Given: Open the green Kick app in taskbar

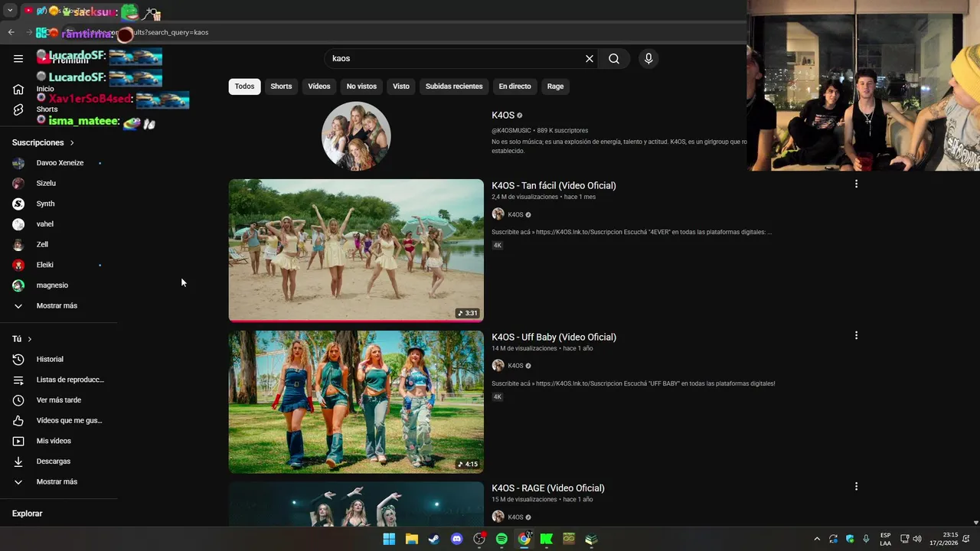Looking at the screenshot, I should pos(547,539).
